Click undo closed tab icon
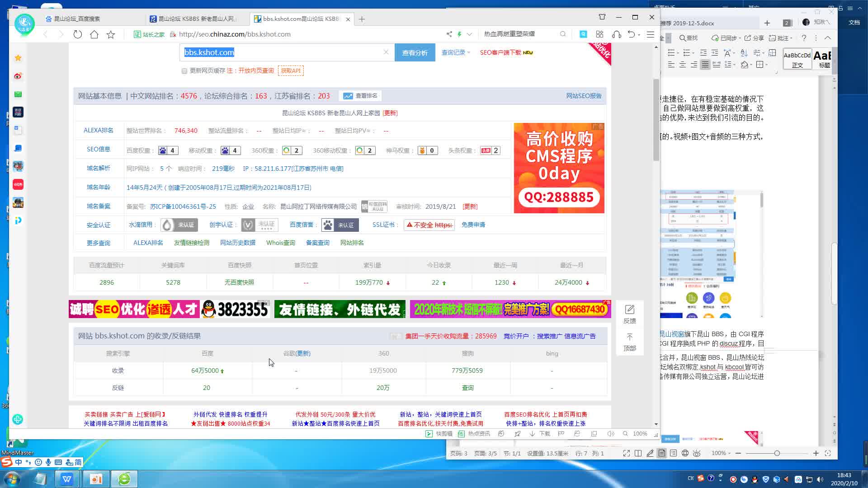 pos(631,34)
